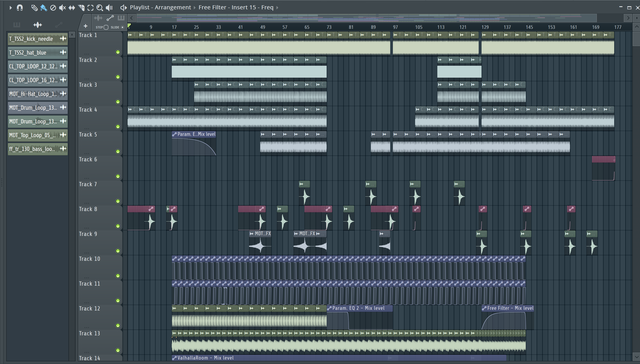Viewport: 640px width, 364px height.
Task: Select the Paint brush tool
Action: [x=44, y=8]
